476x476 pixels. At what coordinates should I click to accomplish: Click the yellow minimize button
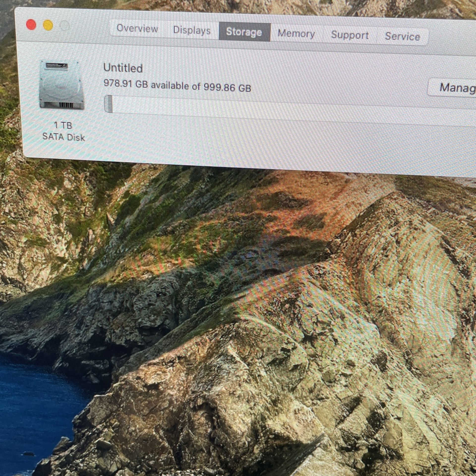pos(48,26)
